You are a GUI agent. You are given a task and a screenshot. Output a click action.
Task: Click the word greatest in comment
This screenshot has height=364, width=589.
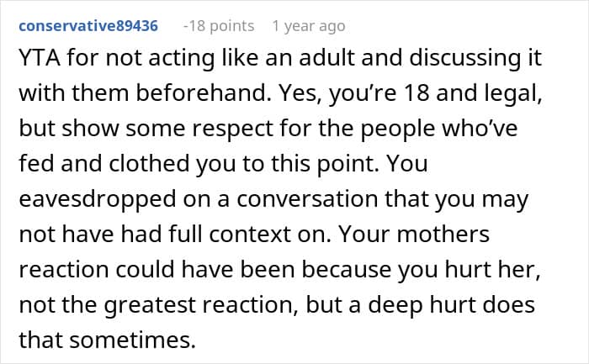150,305
